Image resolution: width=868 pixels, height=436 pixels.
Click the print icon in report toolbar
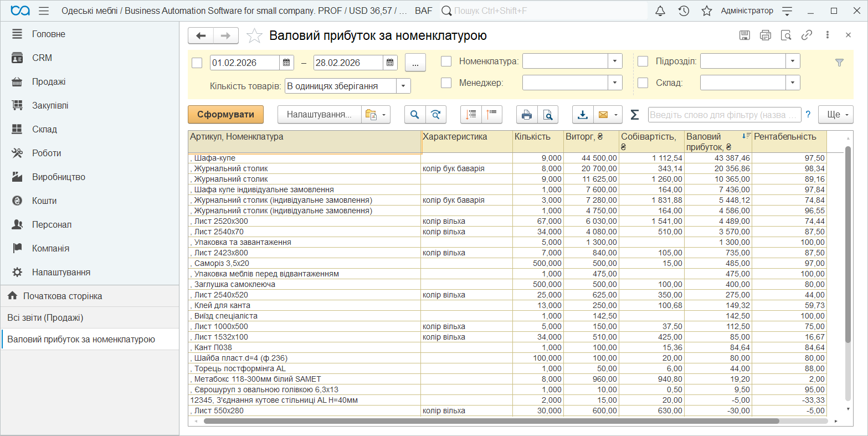(527, 115)
